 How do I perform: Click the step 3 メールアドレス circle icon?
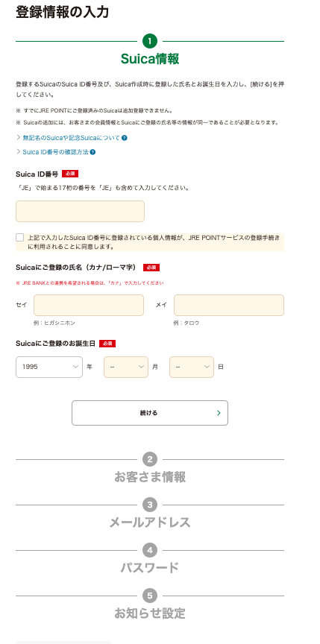pyautogui.click(x=150, y=505)
